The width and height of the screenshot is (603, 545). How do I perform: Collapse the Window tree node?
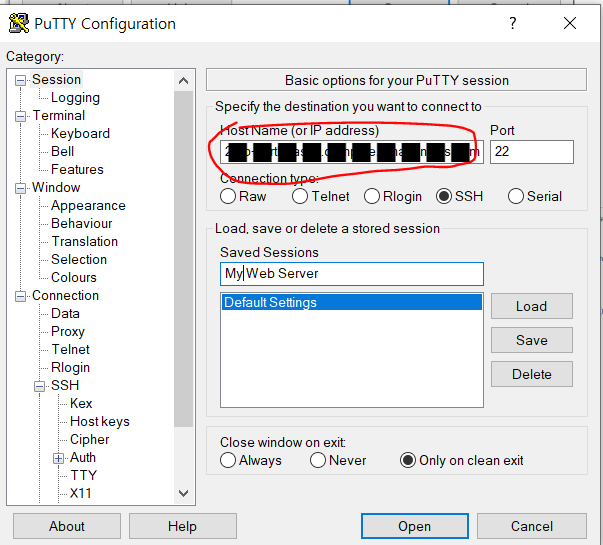pyautogui.click(x=20, y=188)
